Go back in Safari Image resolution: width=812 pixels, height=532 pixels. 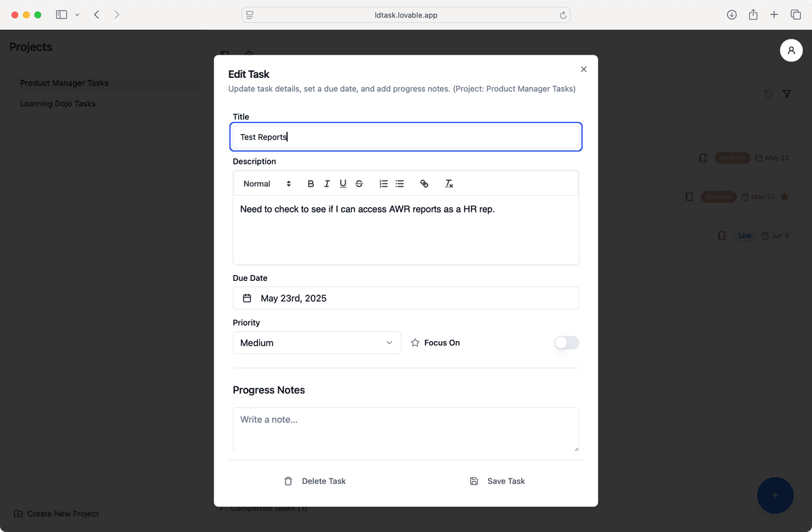point(97,14)
